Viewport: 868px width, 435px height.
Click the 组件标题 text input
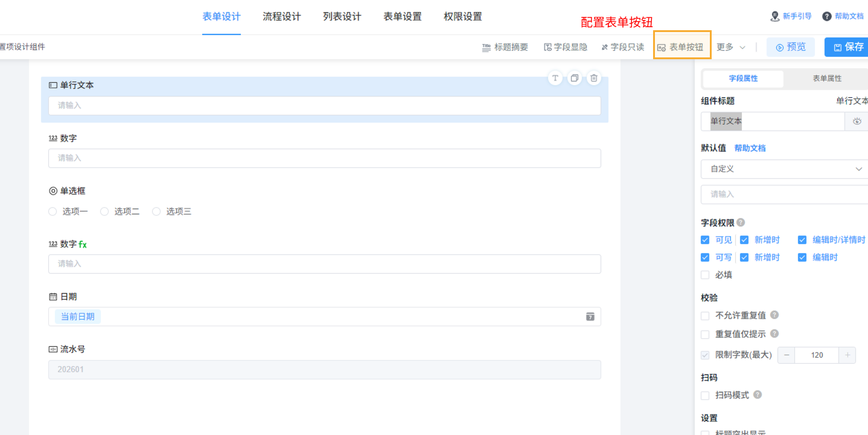(x=773, y=121)
